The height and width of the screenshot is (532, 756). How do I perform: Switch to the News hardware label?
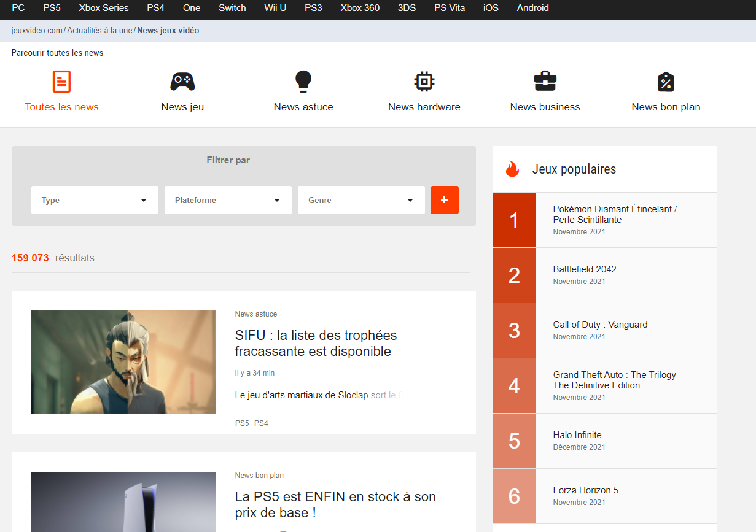(x=424, y=107)
